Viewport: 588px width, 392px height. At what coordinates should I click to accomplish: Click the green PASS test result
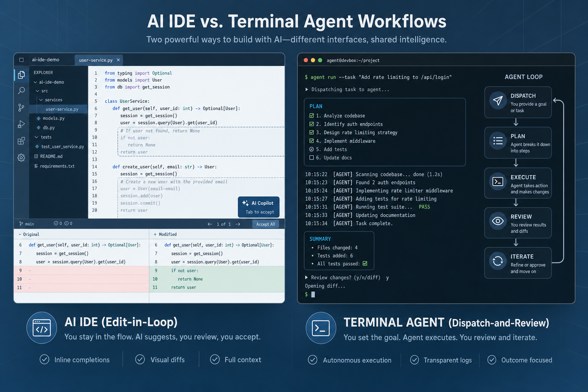pyautogui.click(x=424, y=207)
